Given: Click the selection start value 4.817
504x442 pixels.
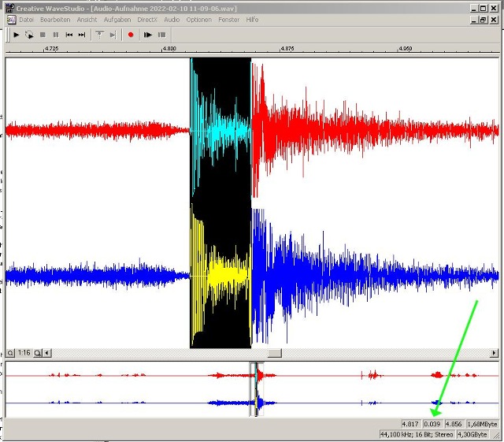Looking at the screenshot, I should click(x=410, y=424).
